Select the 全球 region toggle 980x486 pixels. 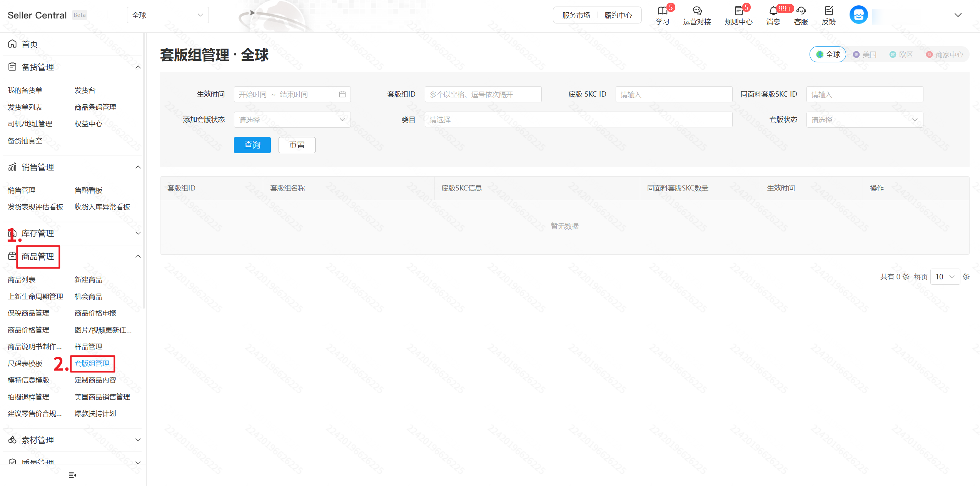[x=828, y=55]
